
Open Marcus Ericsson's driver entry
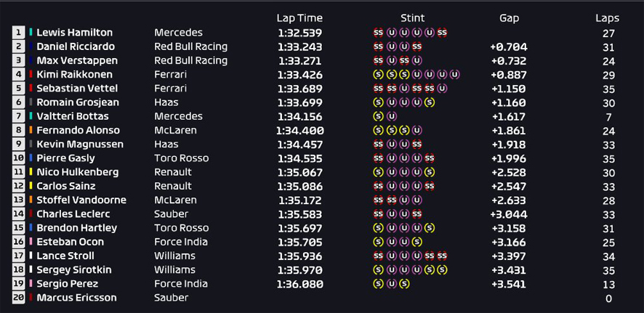[x=76, y=298]
